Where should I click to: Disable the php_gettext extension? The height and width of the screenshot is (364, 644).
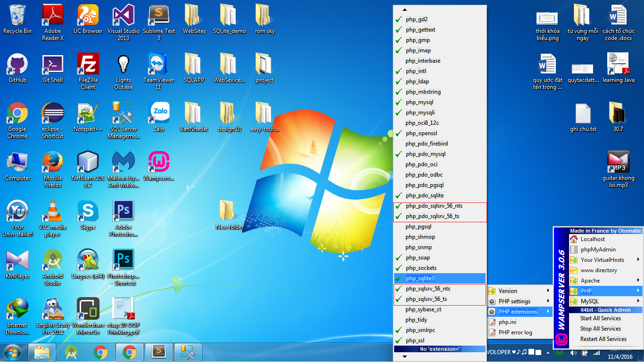coord(440,30)
